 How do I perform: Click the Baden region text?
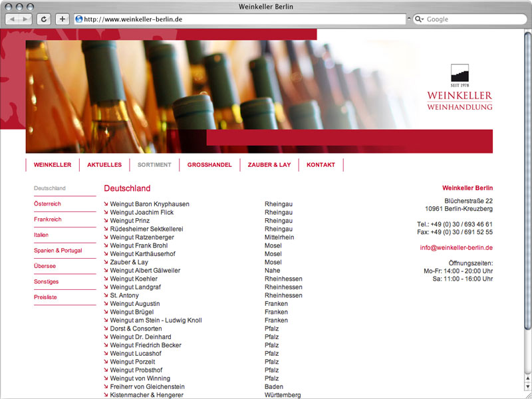(274, 387)
